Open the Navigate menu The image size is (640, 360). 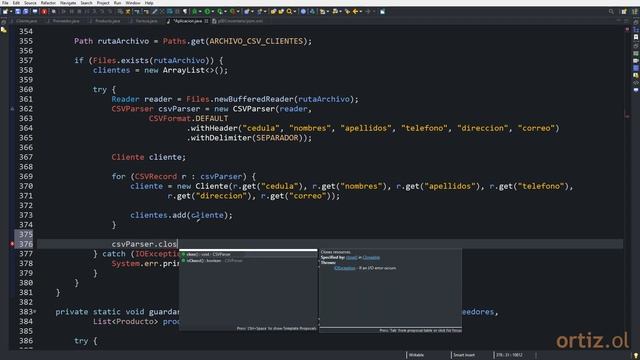[68, 3]
